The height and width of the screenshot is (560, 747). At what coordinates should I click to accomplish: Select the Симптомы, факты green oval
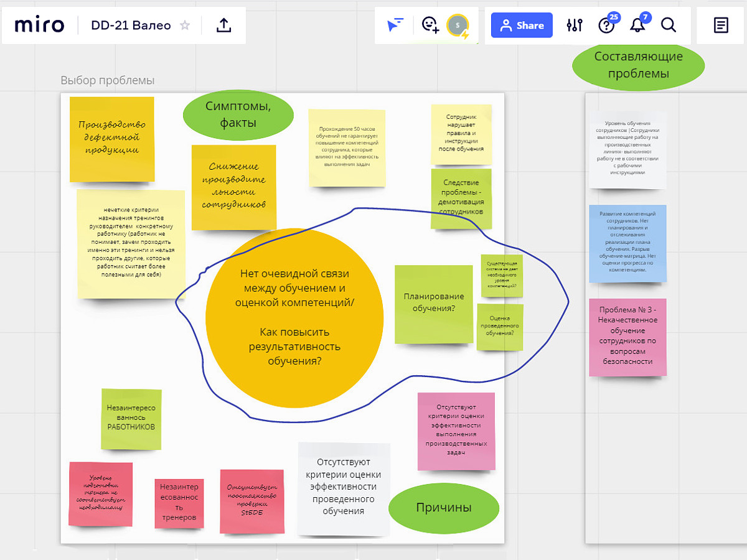click(x=238, y=114)
